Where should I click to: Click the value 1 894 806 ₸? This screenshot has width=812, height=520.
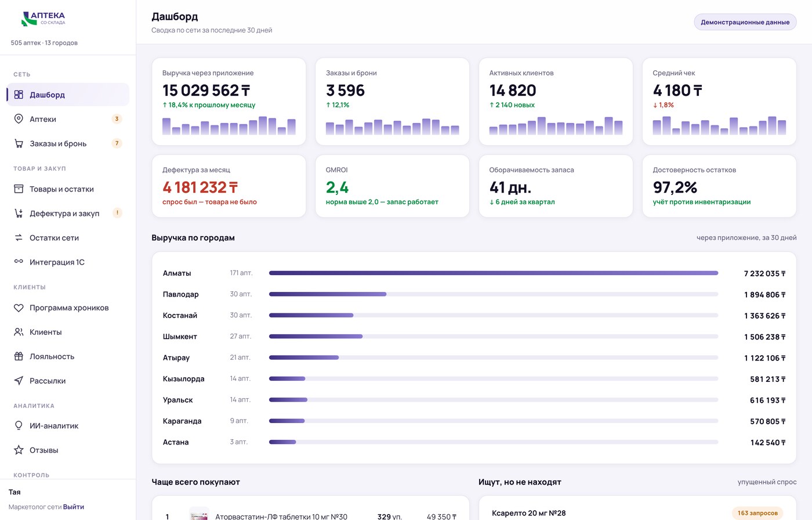click(764, 294)
